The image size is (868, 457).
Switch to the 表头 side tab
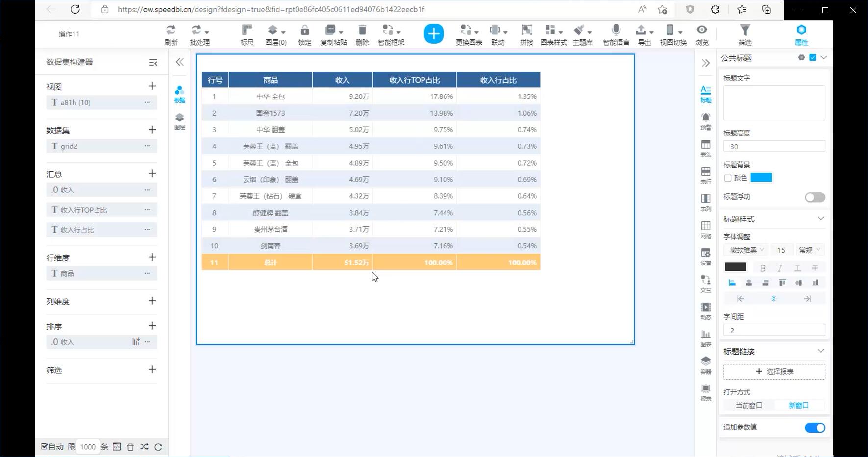click(705, 148)
